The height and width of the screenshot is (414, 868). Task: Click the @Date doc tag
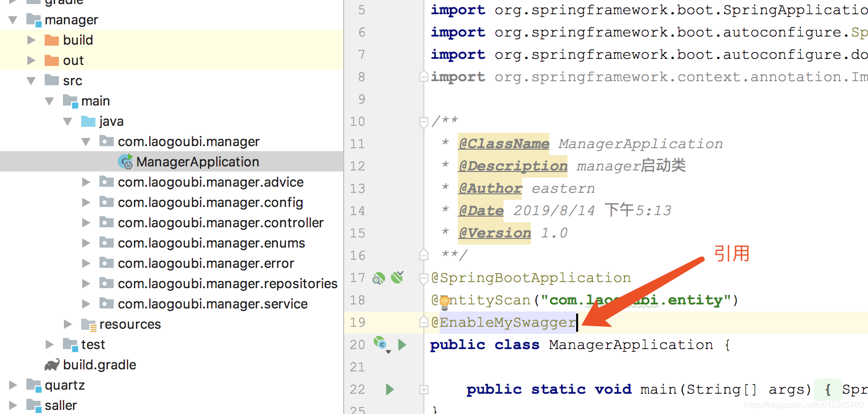(x=481, y=211)
